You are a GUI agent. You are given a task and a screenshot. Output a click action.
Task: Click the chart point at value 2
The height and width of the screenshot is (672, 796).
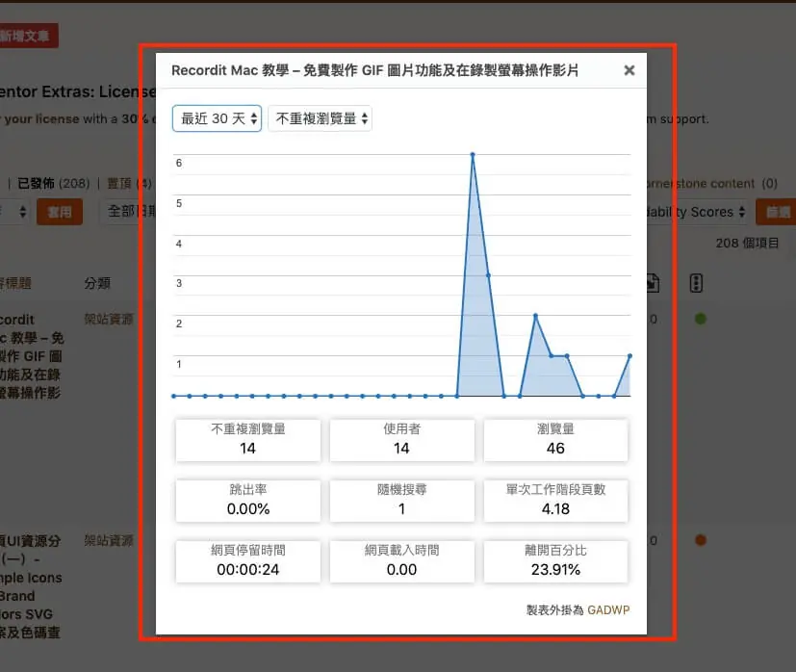click(x=535, y=316)
